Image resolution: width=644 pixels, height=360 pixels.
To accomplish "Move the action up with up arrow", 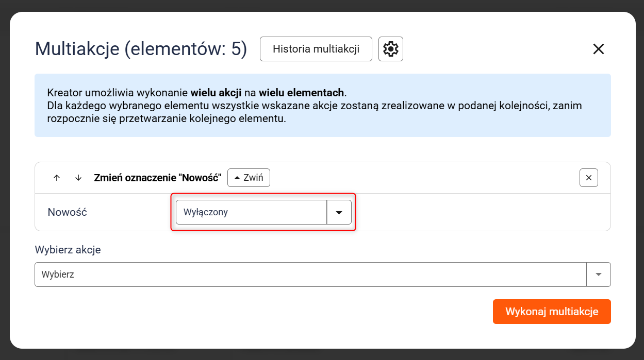I will point(57,178).
